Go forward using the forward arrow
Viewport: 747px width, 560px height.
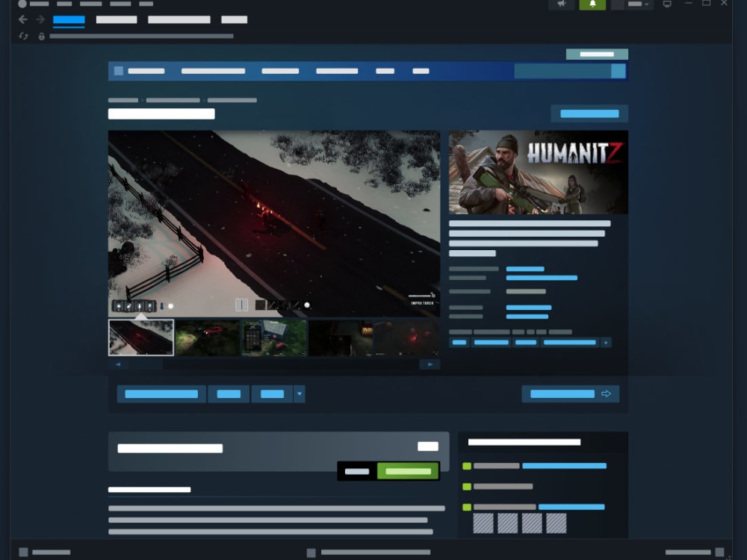pyautogui.click(x=40, y=19)
